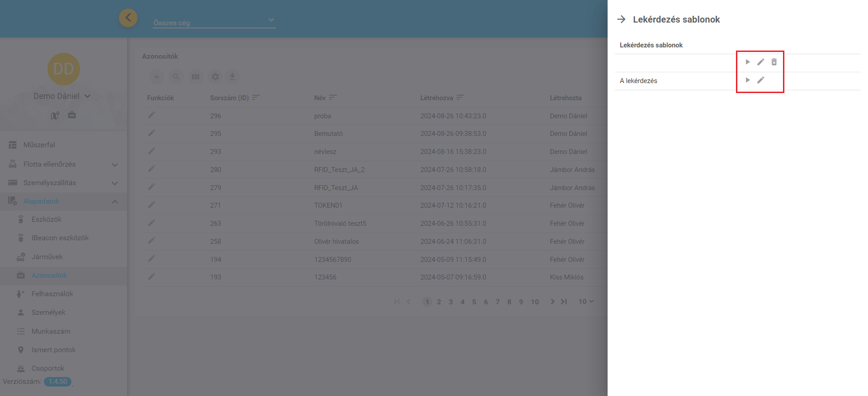Download table data icon

tap(232, 77)
